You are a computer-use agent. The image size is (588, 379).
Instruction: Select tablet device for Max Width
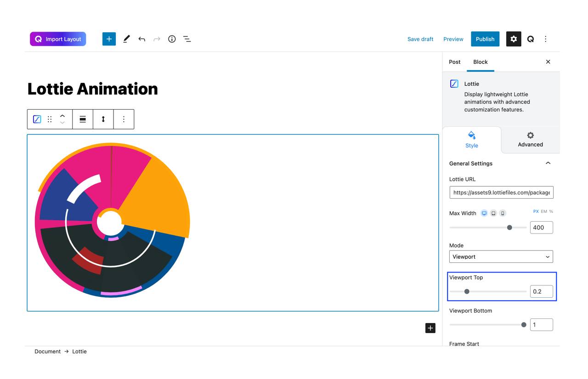coord(493,213)
